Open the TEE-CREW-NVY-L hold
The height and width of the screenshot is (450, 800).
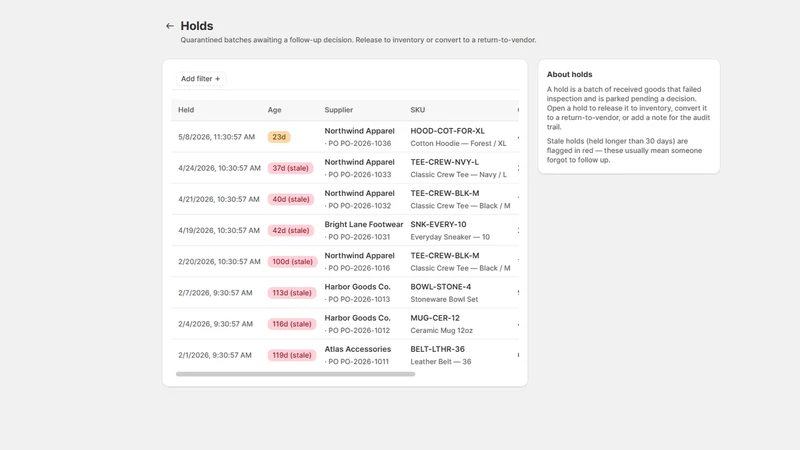(345, 168)
